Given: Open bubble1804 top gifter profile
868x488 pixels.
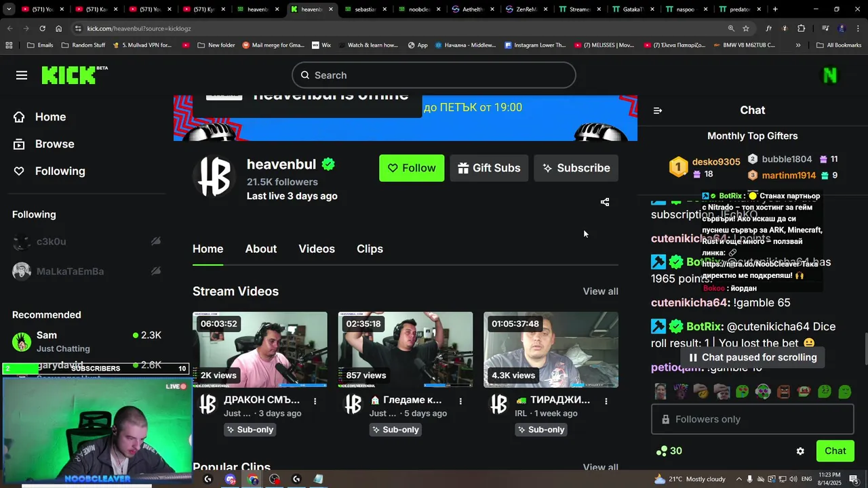Looking at the screenshot, I should [x=787, y=159].
